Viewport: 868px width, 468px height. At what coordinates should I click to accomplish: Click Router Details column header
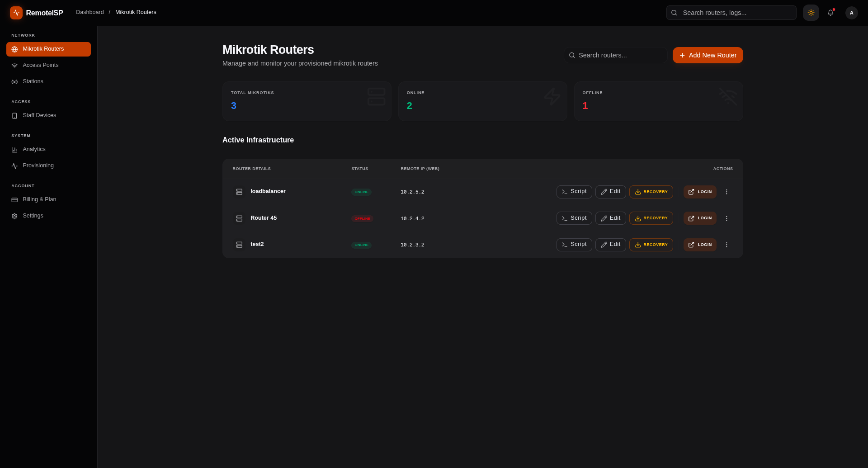[x=252, y=169]
